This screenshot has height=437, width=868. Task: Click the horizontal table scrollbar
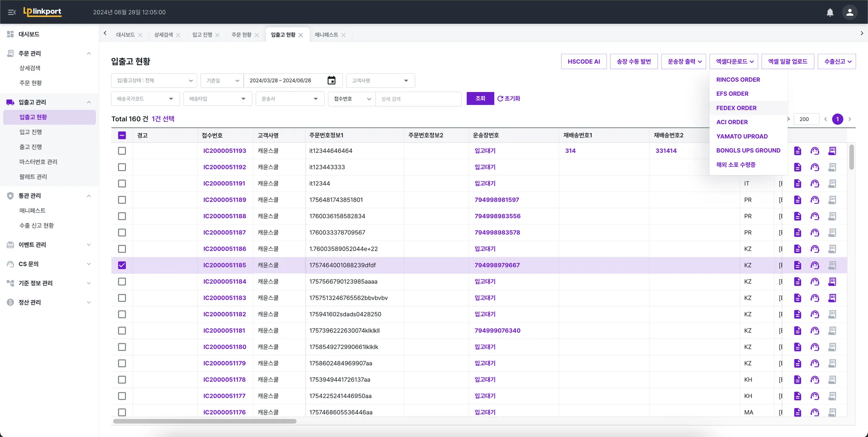pos(205,421)
